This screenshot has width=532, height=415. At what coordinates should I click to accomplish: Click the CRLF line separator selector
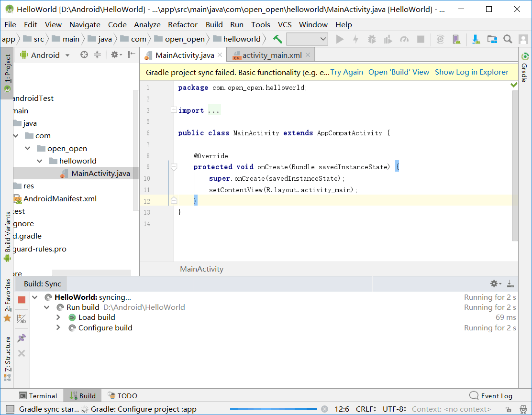click(x=366, y=409)
